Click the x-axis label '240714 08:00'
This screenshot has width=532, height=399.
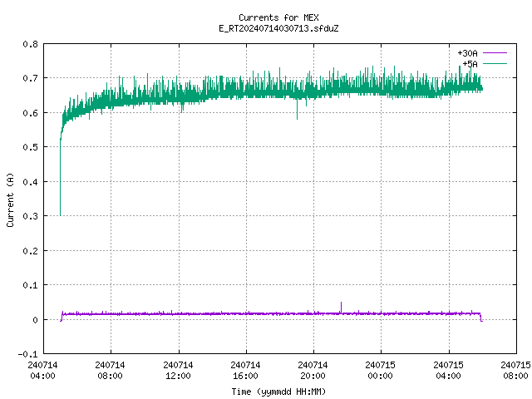[x=110, y=370]
